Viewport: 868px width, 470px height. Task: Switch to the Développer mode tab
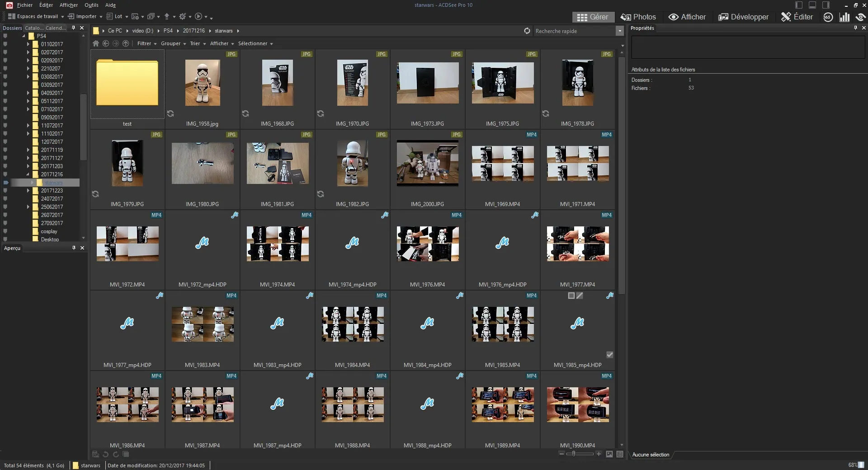pyautogui.click(x=743, y=17)
